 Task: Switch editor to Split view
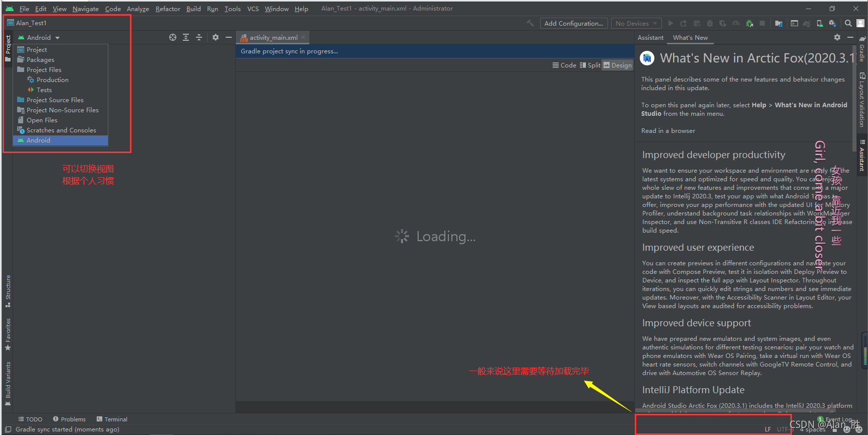pos(590,65)
